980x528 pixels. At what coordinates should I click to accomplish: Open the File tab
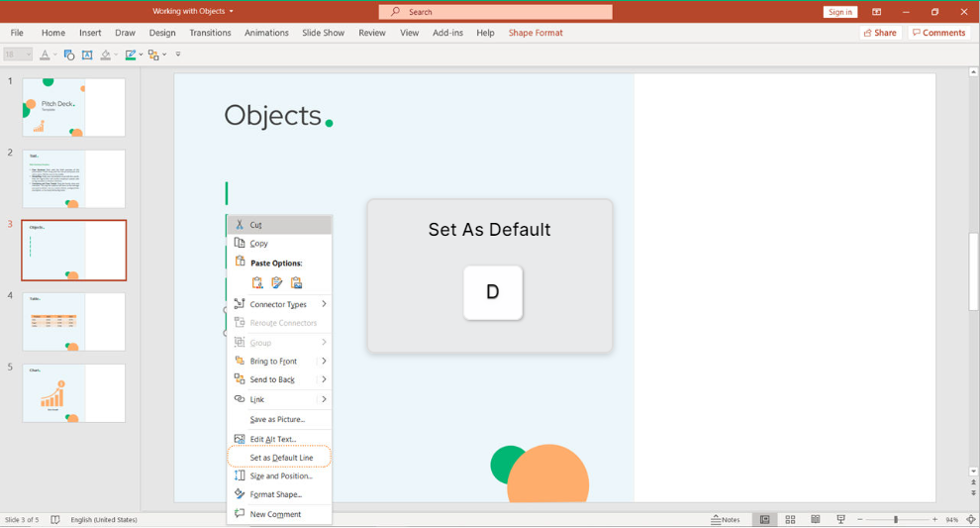17,33
